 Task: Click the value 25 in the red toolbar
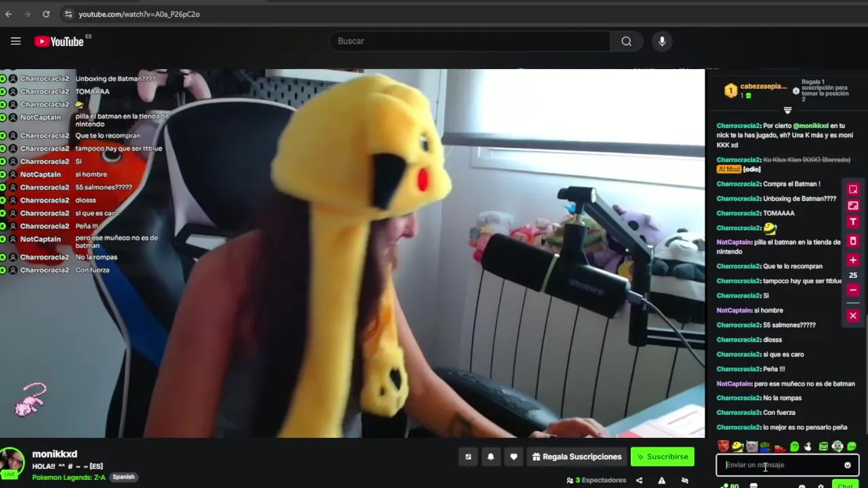point(853,275)
